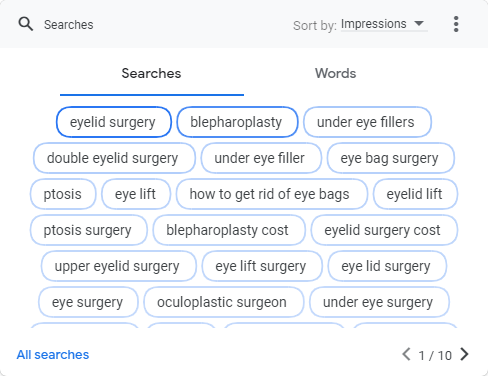Select the eyelid surgery search chip
This screenshot has width=488, height=376.
coord(114,122)
